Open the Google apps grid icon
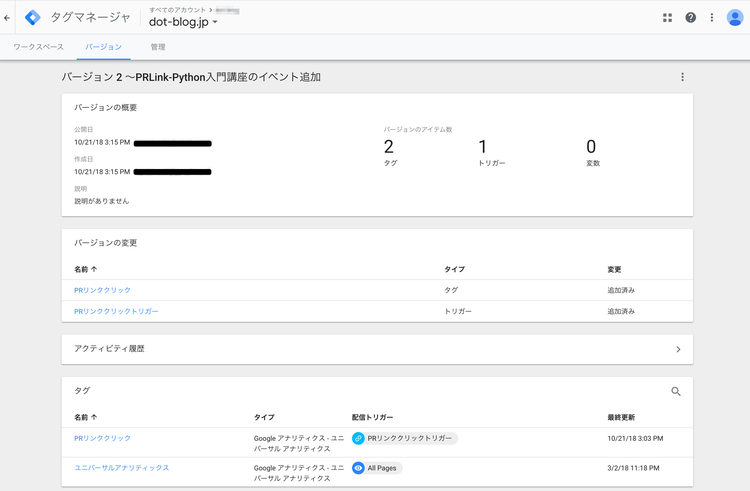 coord(667,18)
